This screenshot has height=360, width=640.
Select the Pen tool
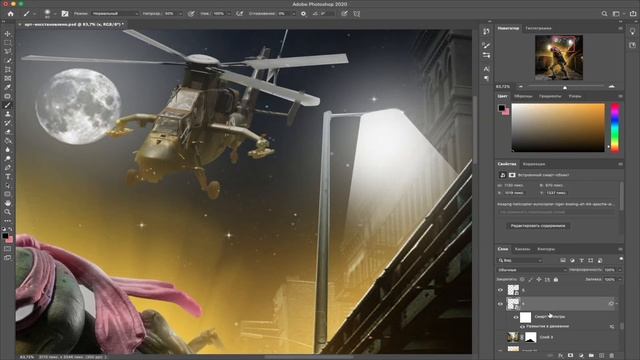point(7,168)
